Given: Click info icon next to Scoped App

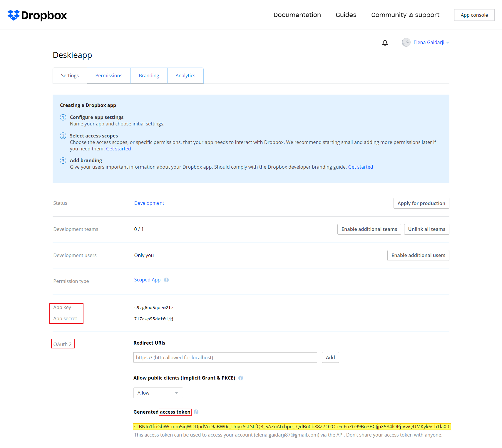Looking at the screenshot, I should (166, 280).
